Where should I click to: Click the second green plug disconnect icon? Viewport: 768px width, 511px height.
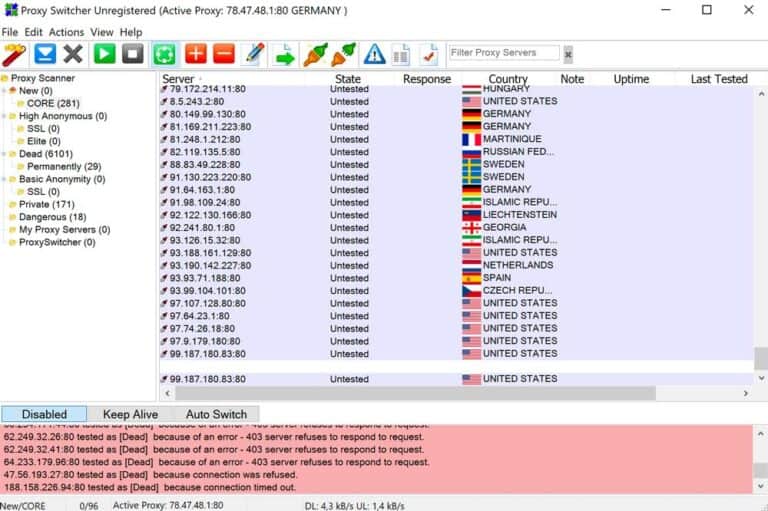click(x=344, y=54)
